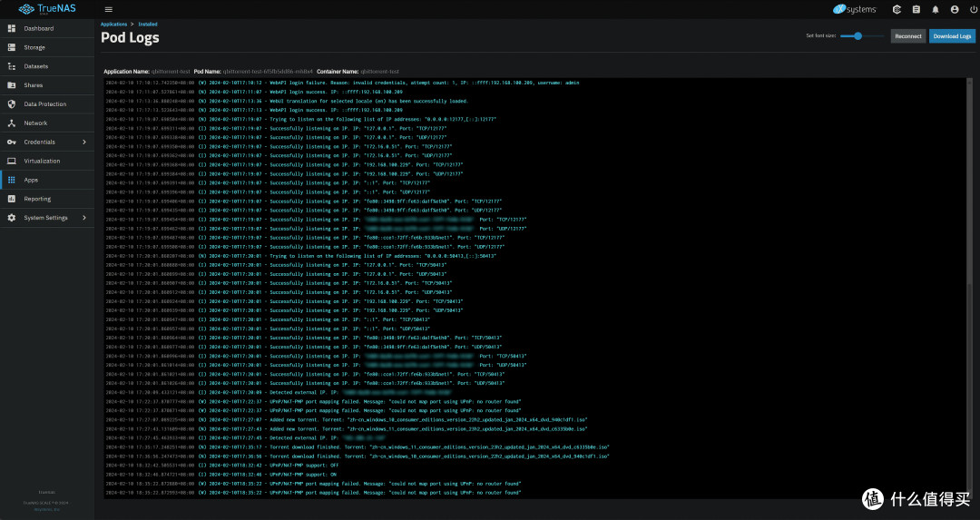
Task: Expand the System Settings chevron
Action: pos(84,218)
